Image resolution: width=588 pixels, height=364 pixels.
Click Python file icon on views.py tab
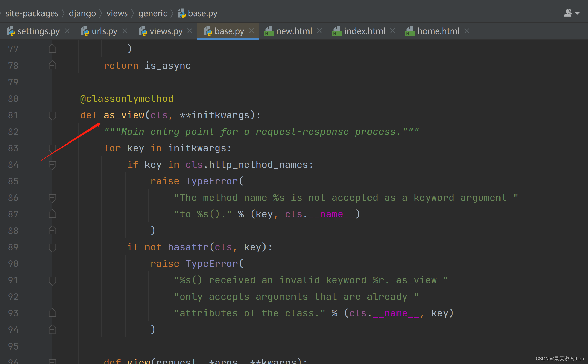pos(143,31)
